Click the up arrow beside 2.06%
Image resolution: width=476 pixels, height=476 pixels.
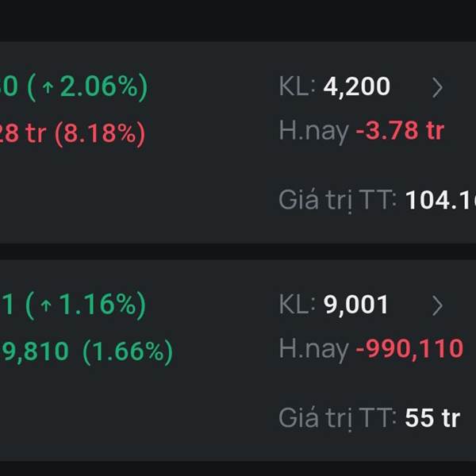[x=48, y=87]
